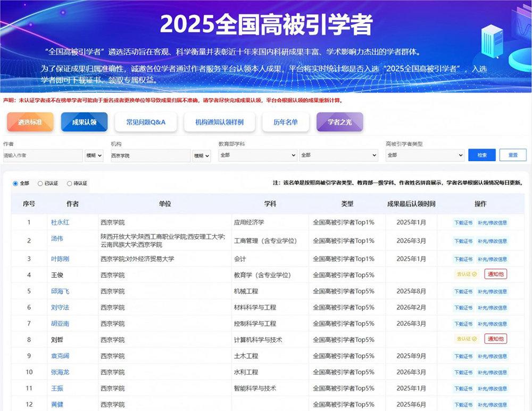The width and height of the screenshot is (532, 411).
Task: Click the 作者 name input field
Action: [43, 155]
